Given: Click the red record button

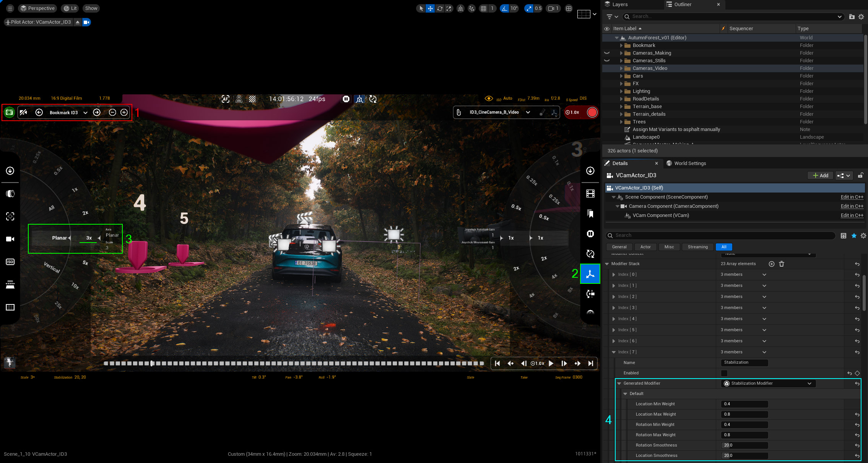Looking at the screenshot, I should (592, 112).
